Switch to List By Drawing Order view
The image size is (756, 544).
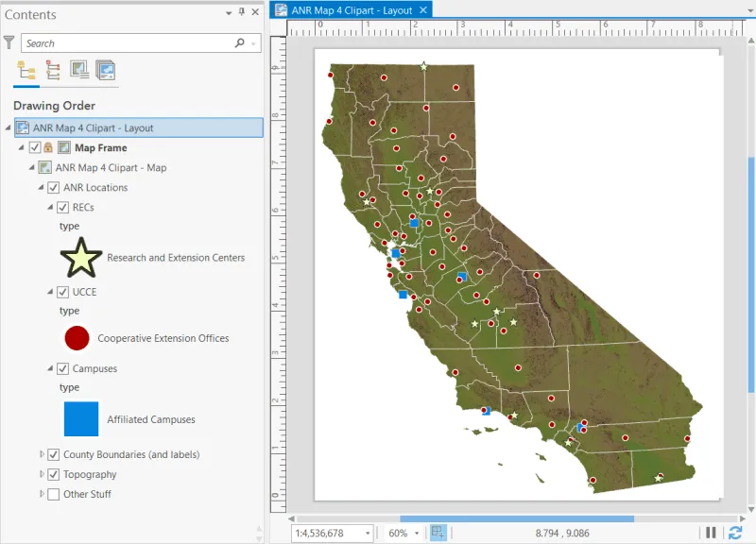click(x=26, y=71)
